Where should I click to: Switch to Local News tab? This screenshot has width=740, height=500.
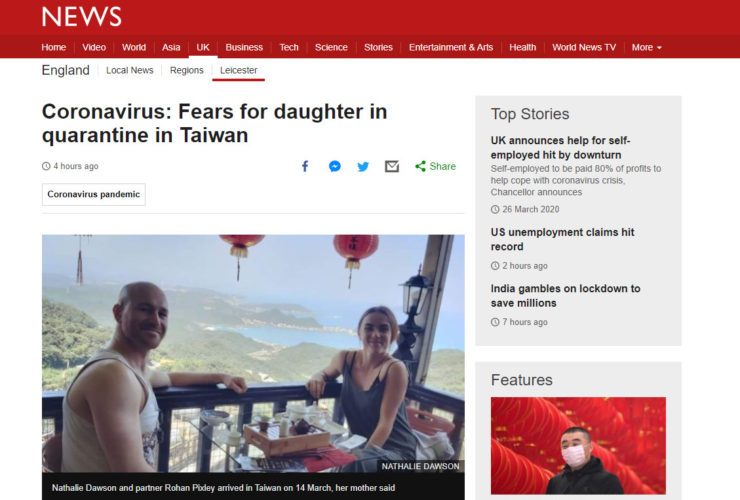click(130, 70)
